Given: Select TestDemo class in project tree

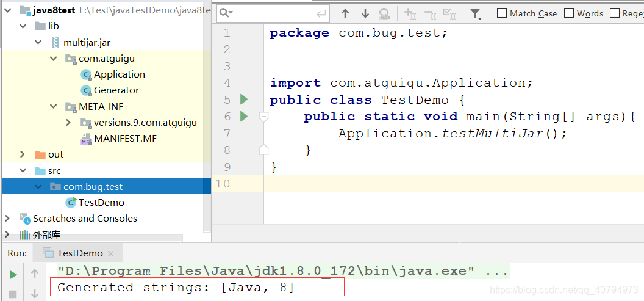Looking at the screenshot, I should (101, 202).
